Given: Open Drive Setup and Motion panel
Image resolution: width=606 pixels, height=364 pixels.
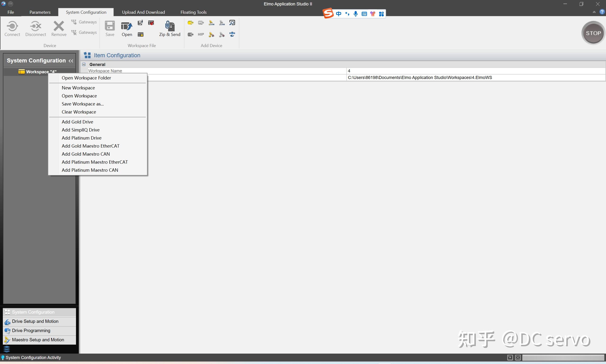Looking at the screenshot, I should [x=35, y=321].
